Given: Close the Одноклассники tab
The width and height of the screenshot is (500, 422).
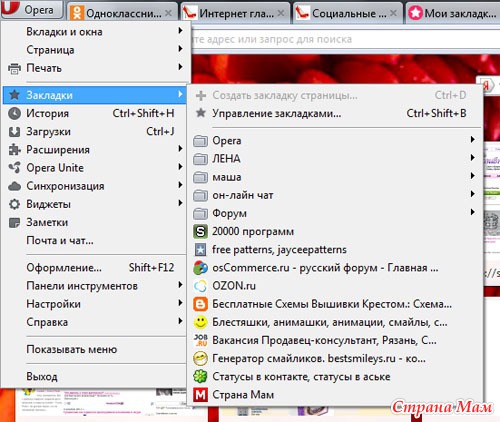Looking at the screenshot, I should 169,13.
